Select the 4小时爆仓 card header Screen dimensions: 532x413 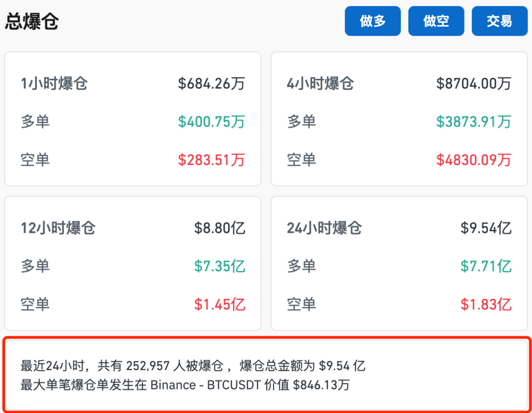(321, 84)
